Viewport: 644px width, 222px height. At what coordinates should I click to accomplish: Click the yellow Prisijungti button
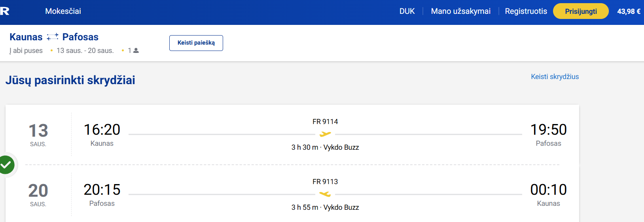click(x=581, y=11)
